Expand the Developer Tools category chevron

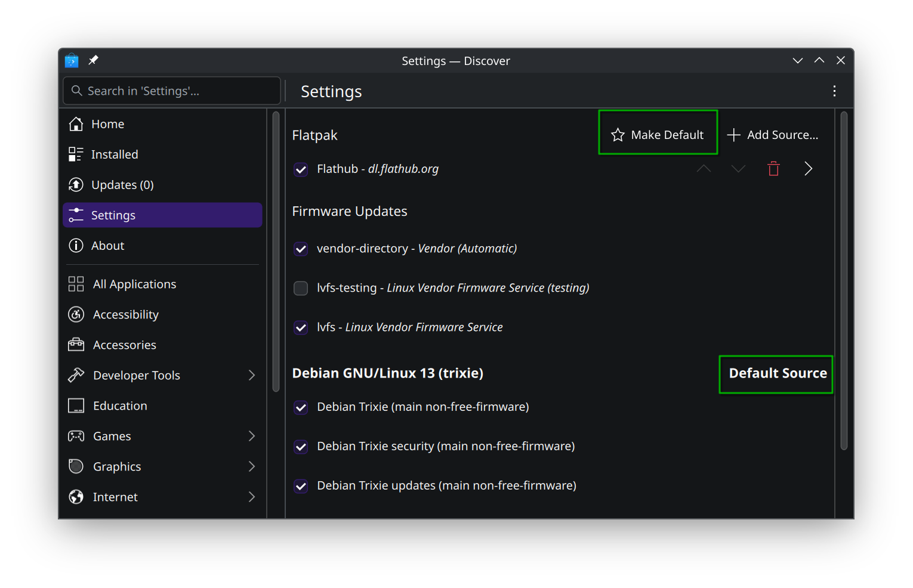(x=251, y=375)
